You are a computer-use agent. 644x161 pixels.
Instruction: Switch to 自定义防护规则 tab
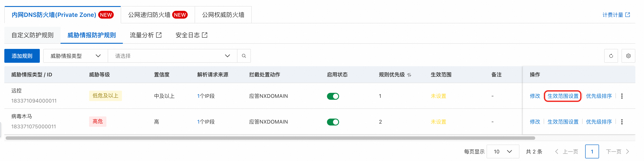32,35
